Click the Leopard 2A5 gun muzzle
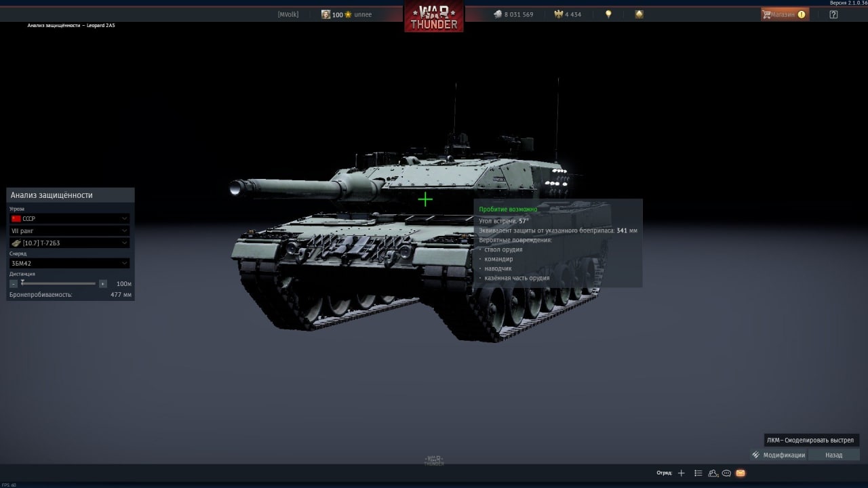The image size is (868, 488). pyautogui.click(x=237, y=188)
